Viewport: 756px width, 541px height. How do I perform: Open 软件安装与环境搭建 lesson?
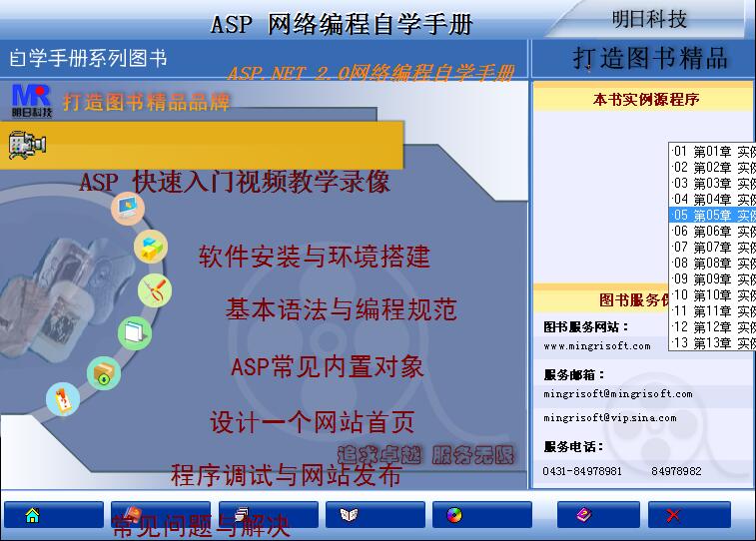314,256
